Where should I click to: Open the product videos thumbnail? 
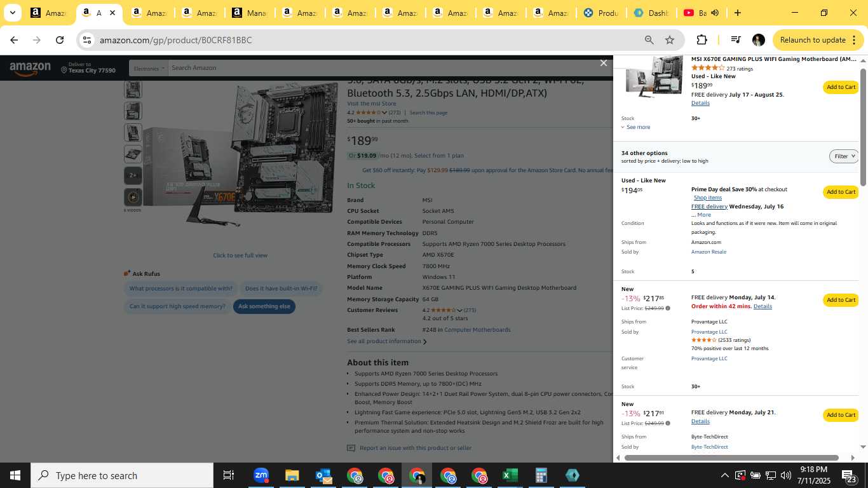133,197
